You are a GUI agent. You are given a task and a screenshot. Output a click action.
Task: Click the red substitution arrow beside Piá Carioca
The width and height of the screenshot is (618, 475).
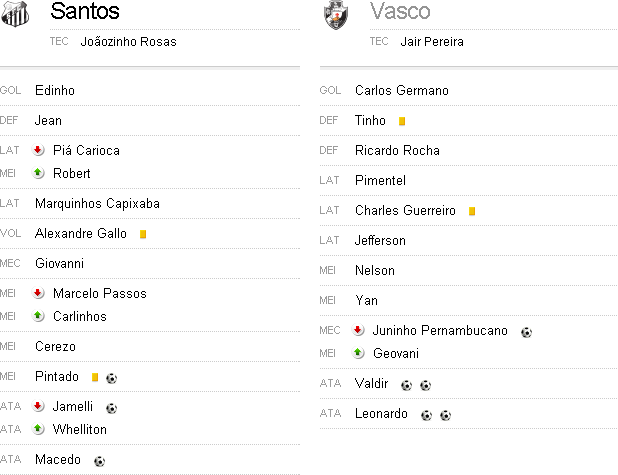pos(39,150)
